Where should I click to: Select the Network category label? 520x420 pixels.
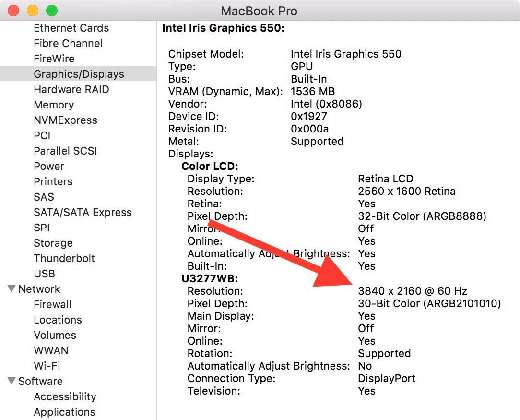[39, 289]
